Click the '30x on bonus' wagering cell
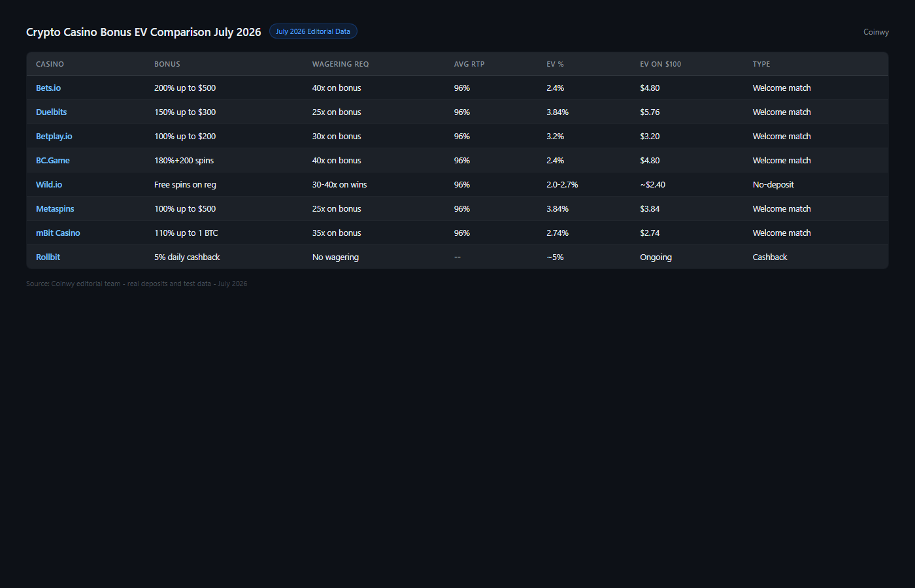 337,137
